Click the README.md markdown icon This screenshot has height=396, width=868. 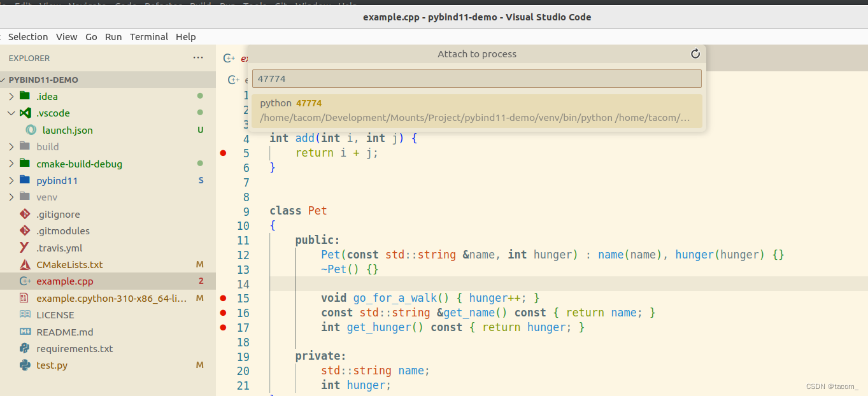25,332
